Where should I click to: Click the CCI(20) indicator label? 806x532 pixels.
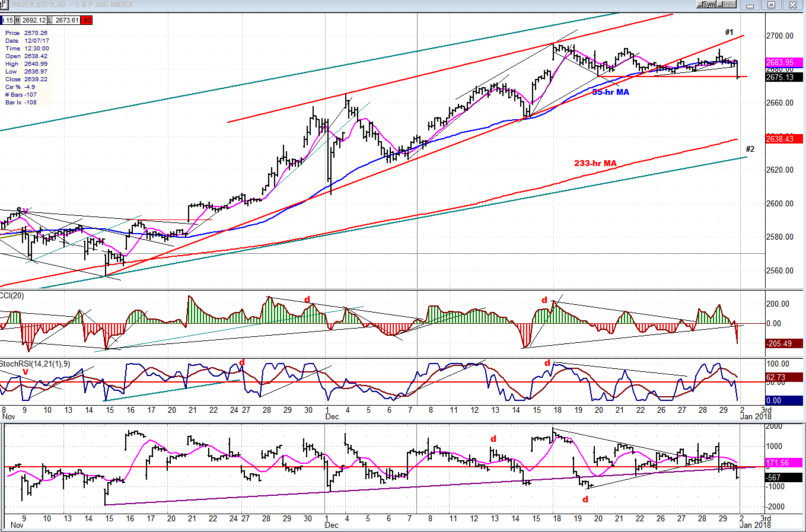pyautogui.click(x=12, y=295)
